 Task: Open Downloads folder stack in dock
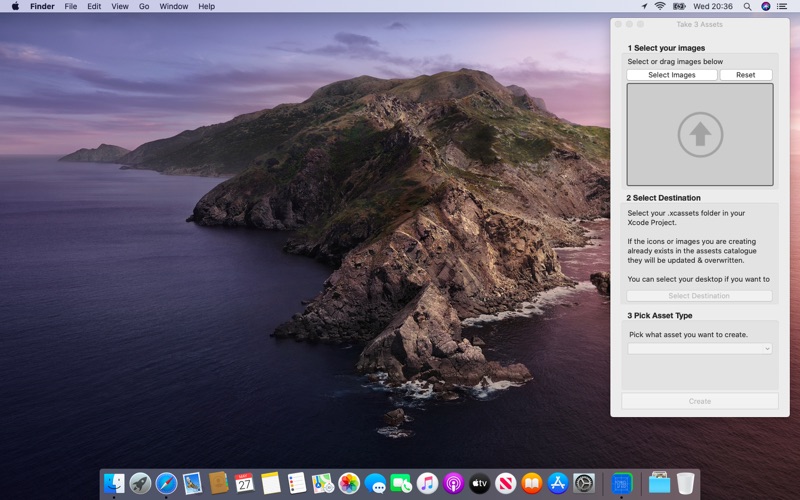click(x=659, y=483)
